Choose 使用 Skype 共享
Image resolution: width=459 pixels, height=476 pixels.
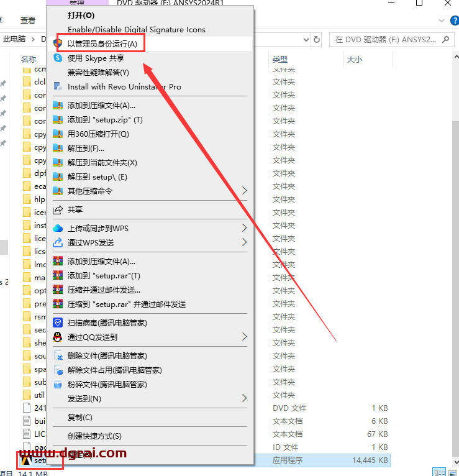click(96, 58)
